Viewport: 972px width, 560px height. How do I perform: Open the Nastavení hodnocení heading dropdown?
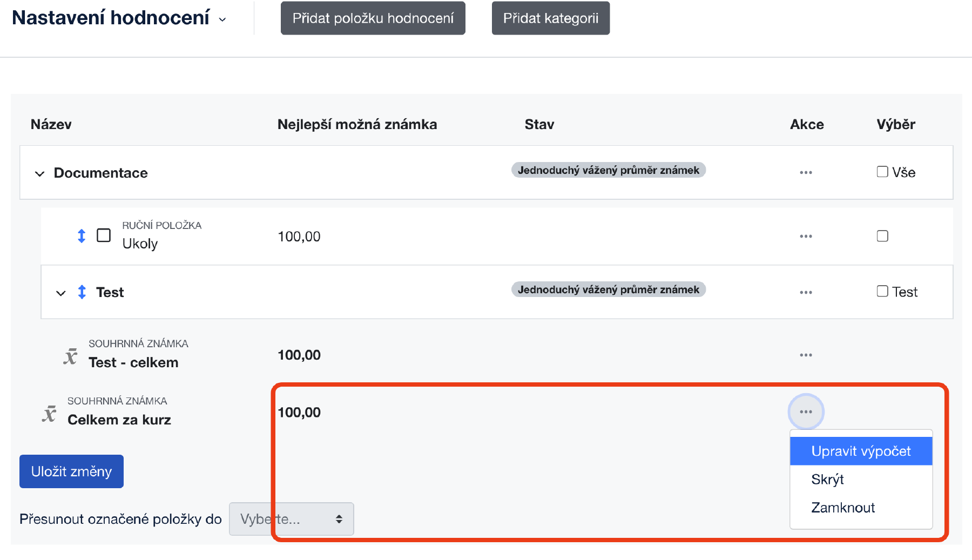(x=222, y=19)
